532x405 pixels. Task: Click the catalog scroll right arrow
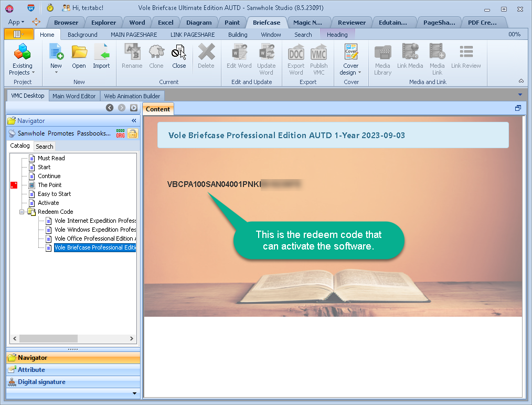(132, 339)
